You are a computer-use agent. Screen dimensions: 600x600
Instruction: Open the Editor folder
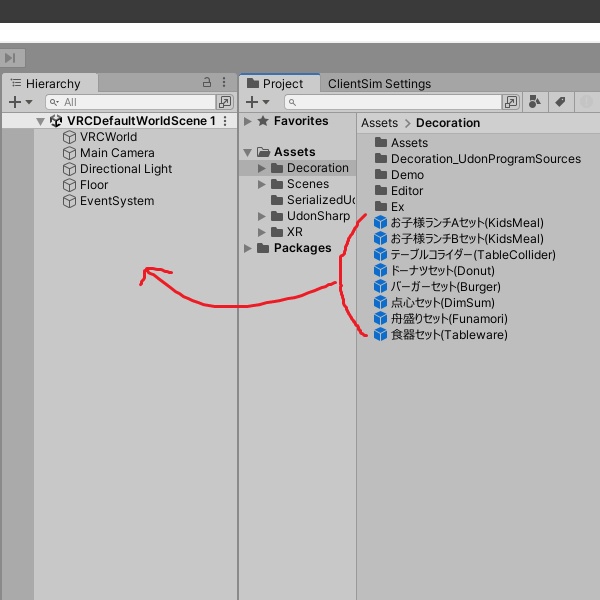[x=398, y=191]
